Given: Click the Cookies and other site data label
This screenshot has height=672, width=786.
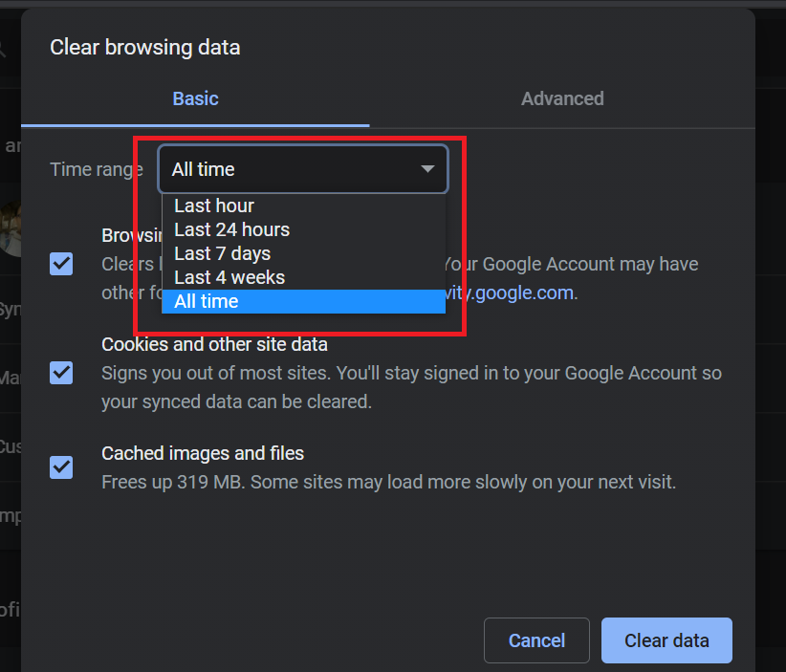Looking at the screenshot, I should [214, 344].
